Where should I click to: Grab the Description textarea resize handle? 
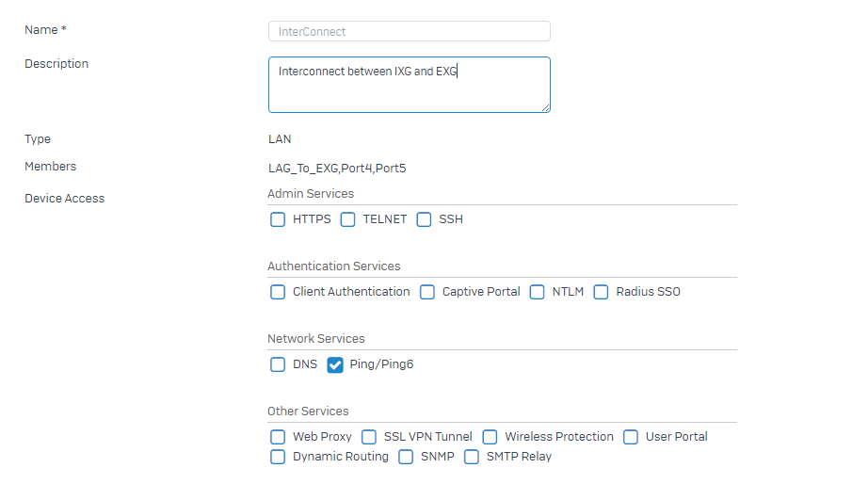tap(546, 108)
